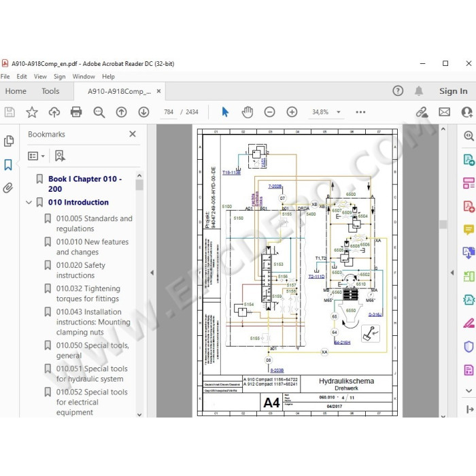Share a link to file

tap(422, 112)
